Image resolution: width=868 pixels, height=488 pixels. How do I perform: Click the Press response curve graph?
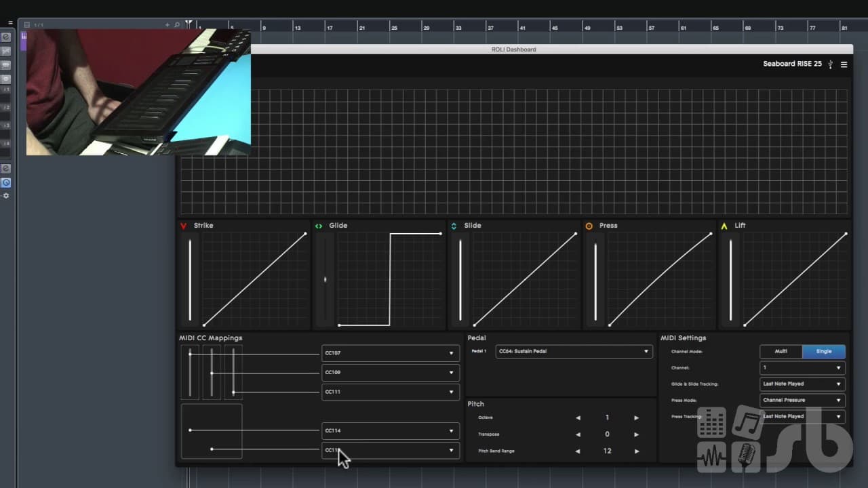[660, 279]
